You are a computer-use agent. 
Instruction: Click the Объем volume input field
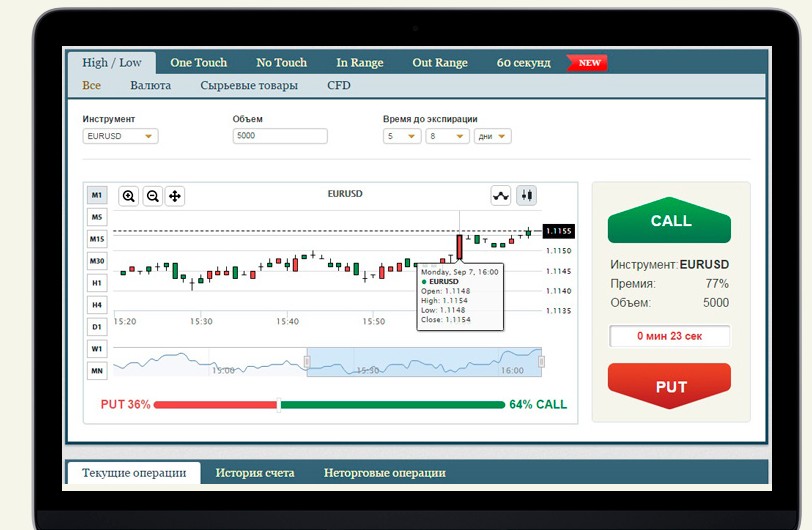click(280, 136)
